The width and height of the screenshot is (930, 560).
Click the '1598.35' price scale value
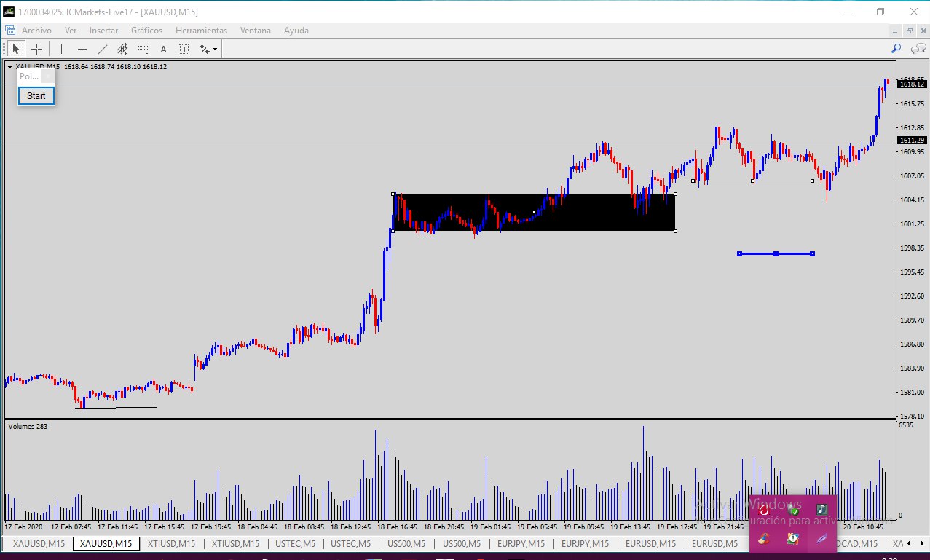[911, 248]
